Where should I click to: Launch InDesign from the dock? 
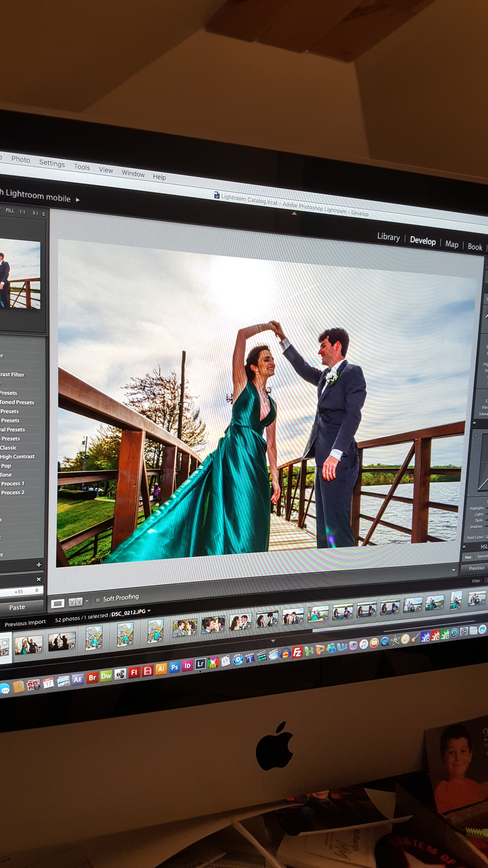point(188,666)
